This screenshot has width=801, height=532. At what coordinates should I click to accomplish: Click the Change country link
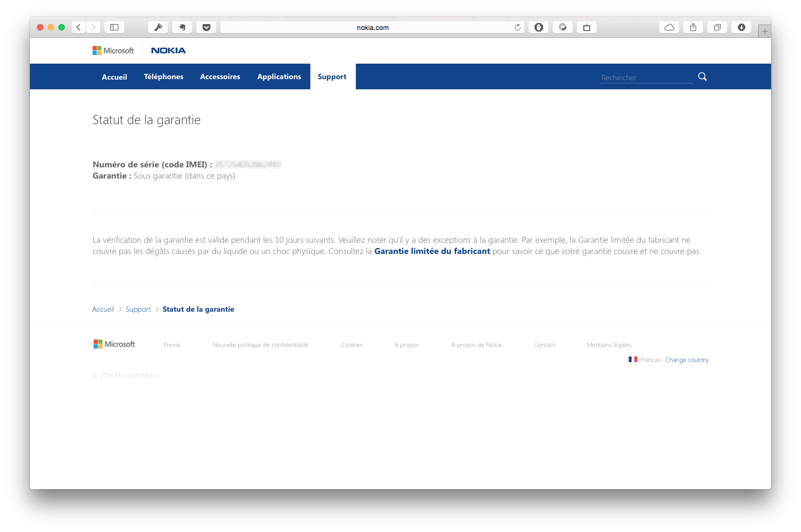[x=687, y=360]
